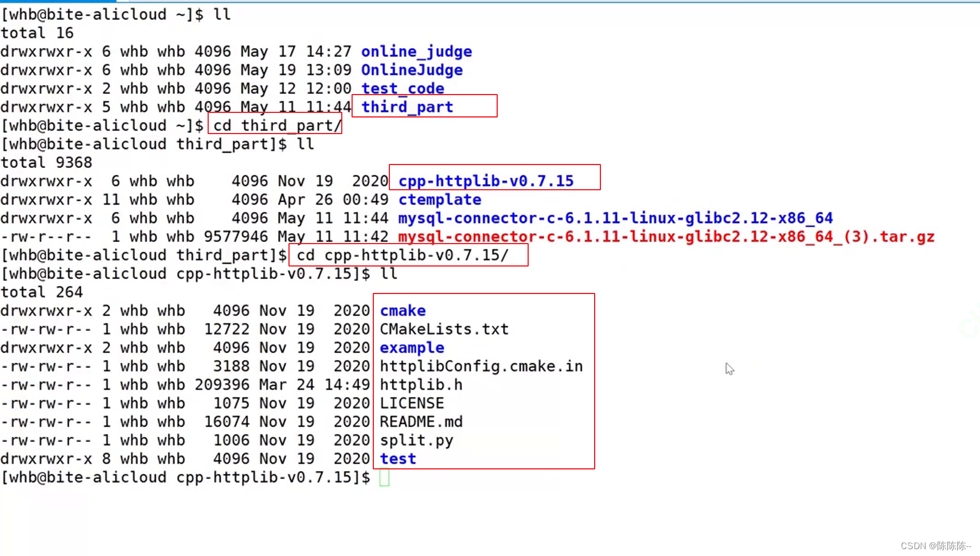Select the 'total 9368' line
The image size is (980, 556).
(46, 162)
